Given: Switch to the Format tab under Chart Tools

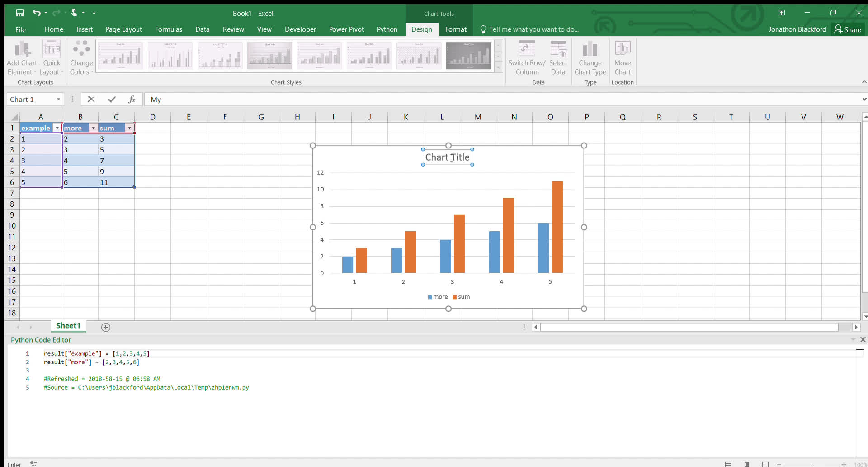Looking at the screenshot, I should tap(456, 29).
